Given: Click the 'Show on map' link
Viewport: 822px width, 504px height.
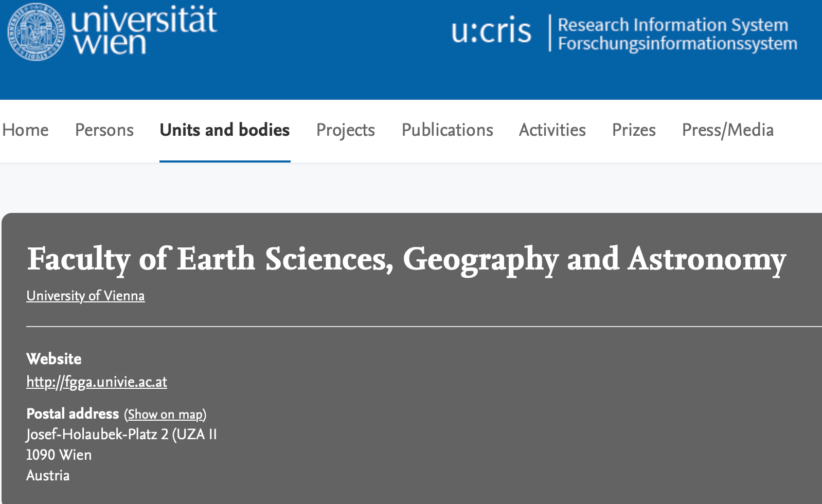Looking at the screenshot, I should pos(165,415).
